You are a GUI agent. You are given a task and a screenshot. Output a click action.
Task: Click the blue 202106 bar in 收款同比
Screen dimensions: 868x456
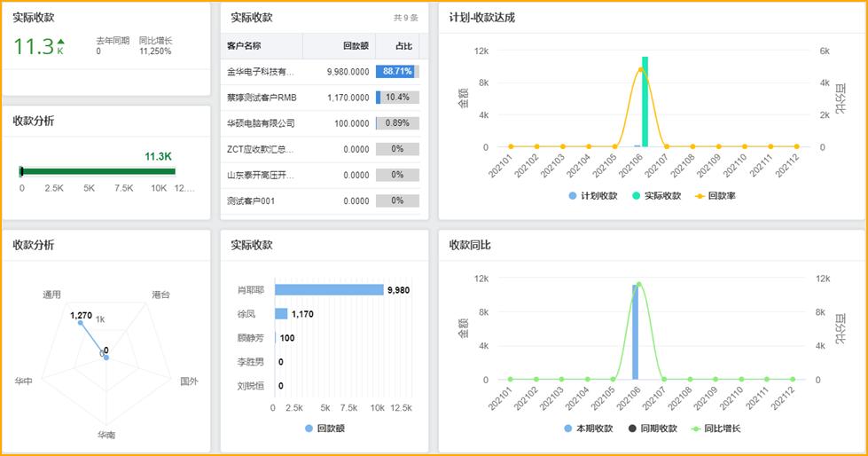(635, 333)
